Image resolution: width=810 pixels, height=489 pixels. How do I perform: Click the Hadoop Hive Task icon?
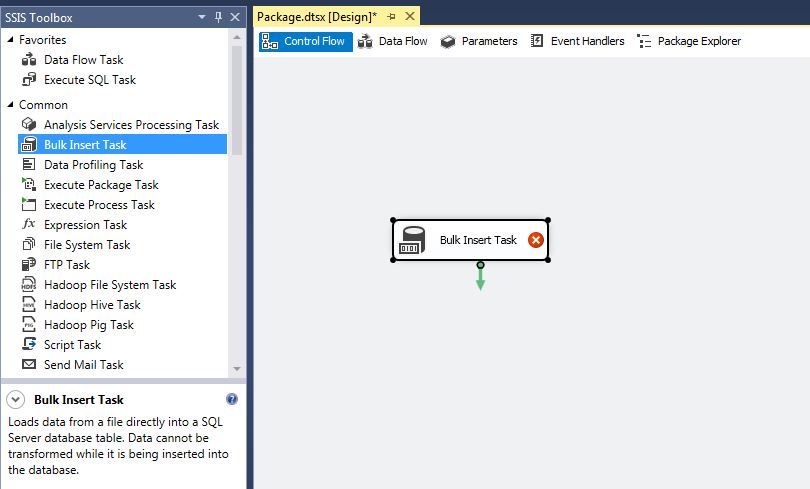pyautogui.click(x=29, y=305)
